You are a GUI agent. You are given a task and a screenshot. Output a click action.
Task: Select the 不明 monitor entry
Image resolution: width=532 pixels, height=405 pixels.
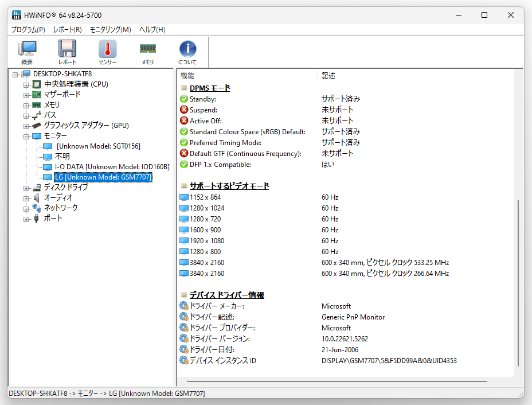(62, 157)
